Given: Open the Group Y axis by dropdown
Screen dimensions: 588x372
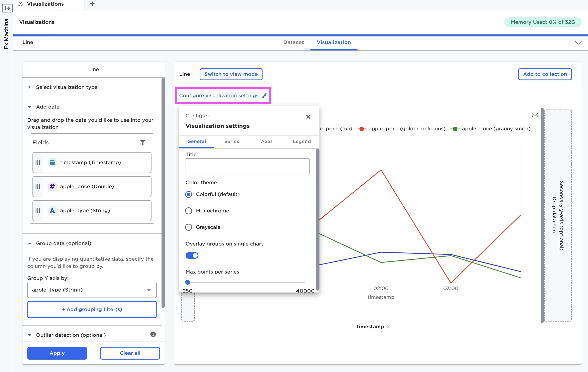Looking at the screenshot, I should pyautogui.click(x=92, y=290).
